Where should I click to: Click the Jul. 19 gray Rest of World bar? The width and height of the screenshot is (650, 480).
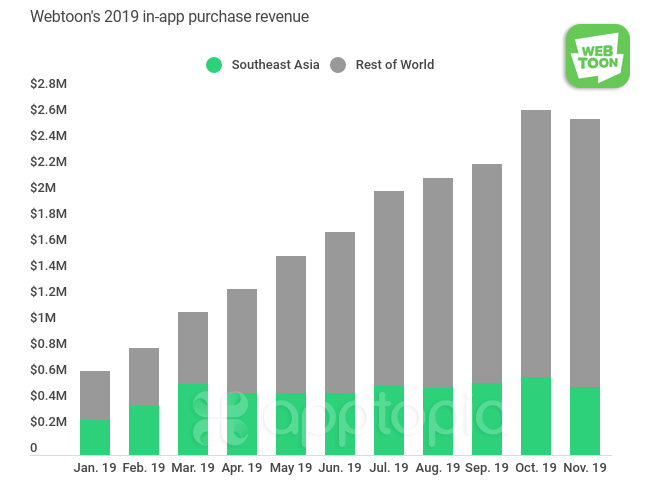tap(389, 288)
